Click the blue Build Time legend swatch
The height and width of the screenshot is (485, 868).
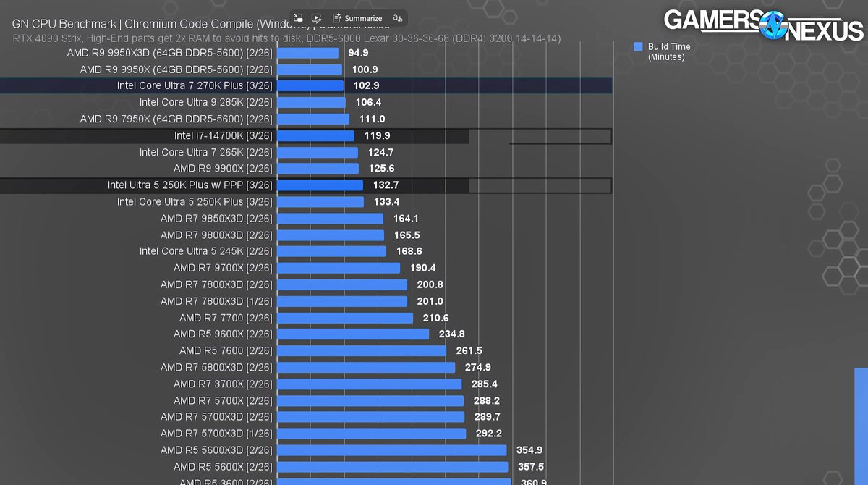(x=638, y=46)
